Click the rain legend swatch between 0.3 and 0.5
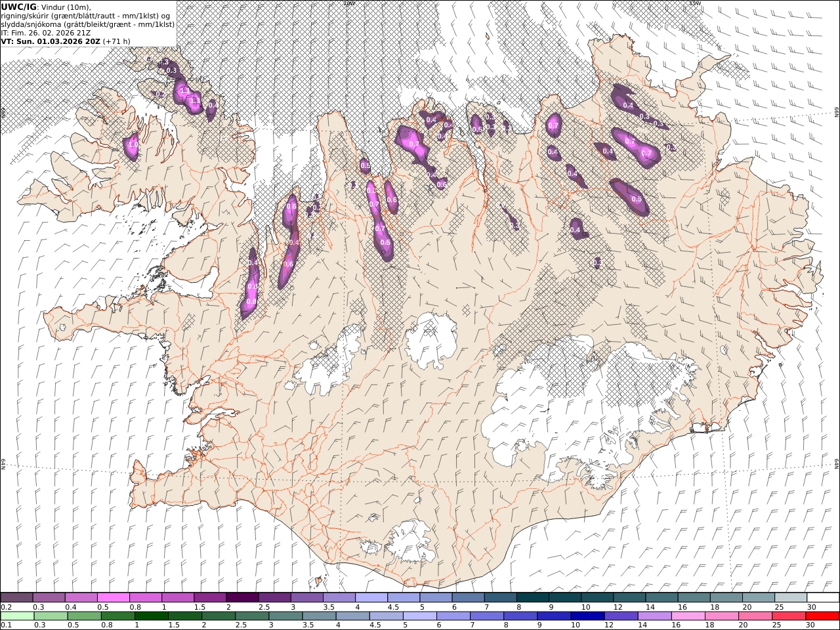 click(x=51, y=616)
